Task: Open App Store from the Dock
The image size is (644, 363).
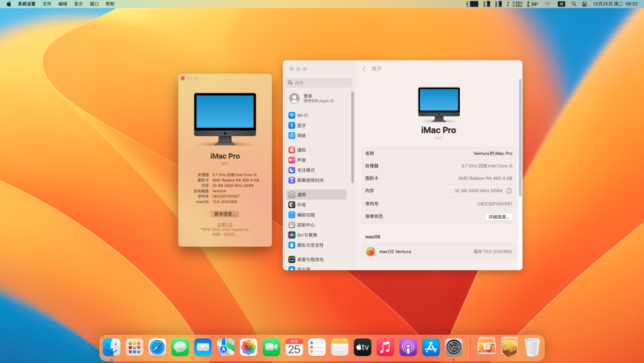Action: pyautogui.click(x=431, y=348)
